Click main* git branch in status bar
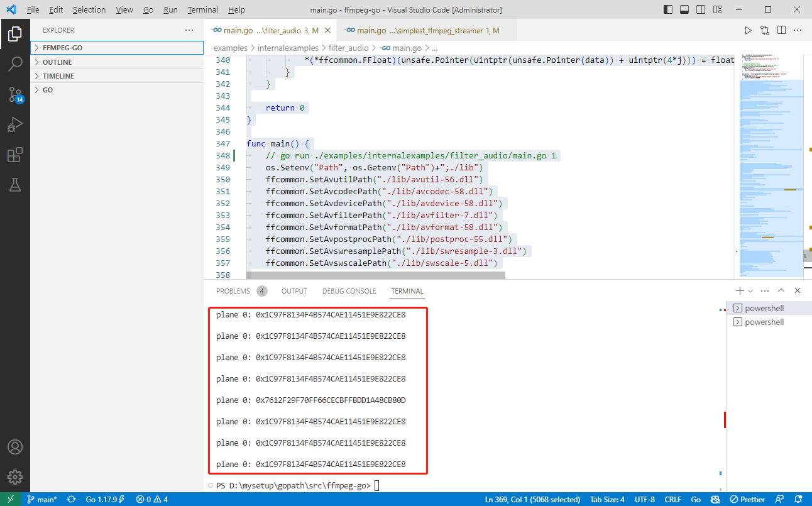Screen dimensions: 812x506 click(43, 499)
